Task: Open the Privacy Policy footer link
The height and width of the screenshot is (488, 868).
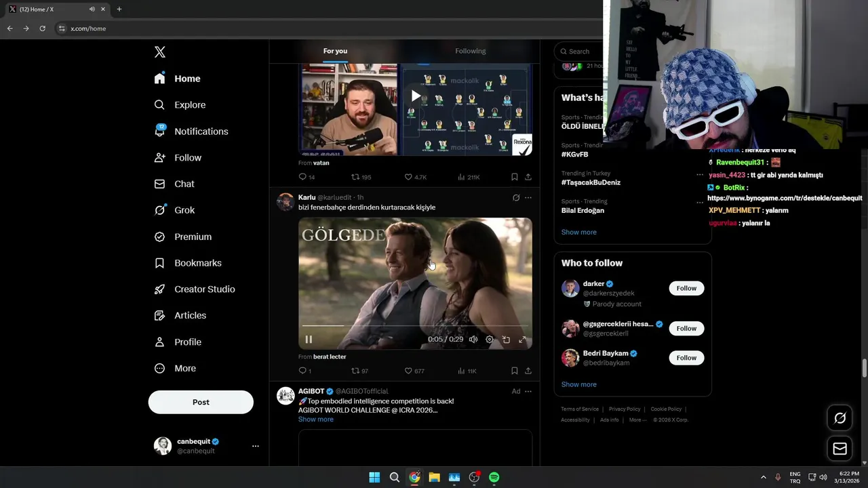Action: point(625,409)
